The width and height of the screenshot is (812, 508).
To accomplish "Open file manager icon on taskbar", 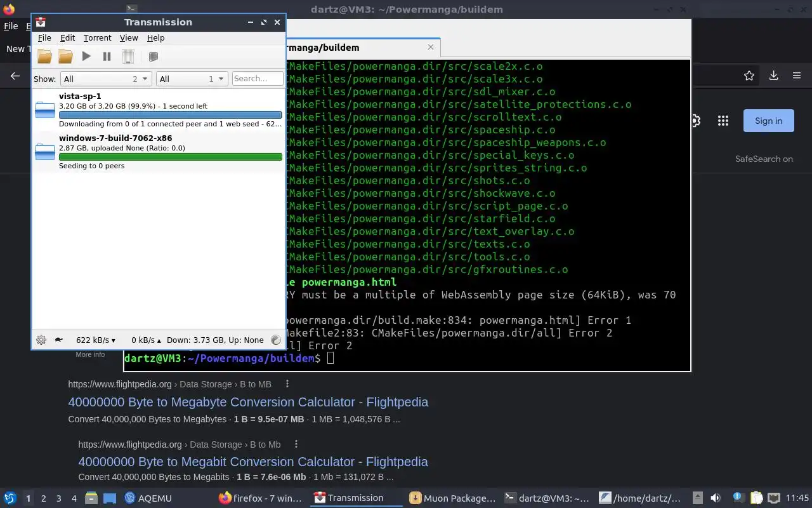I will point(91,498).
